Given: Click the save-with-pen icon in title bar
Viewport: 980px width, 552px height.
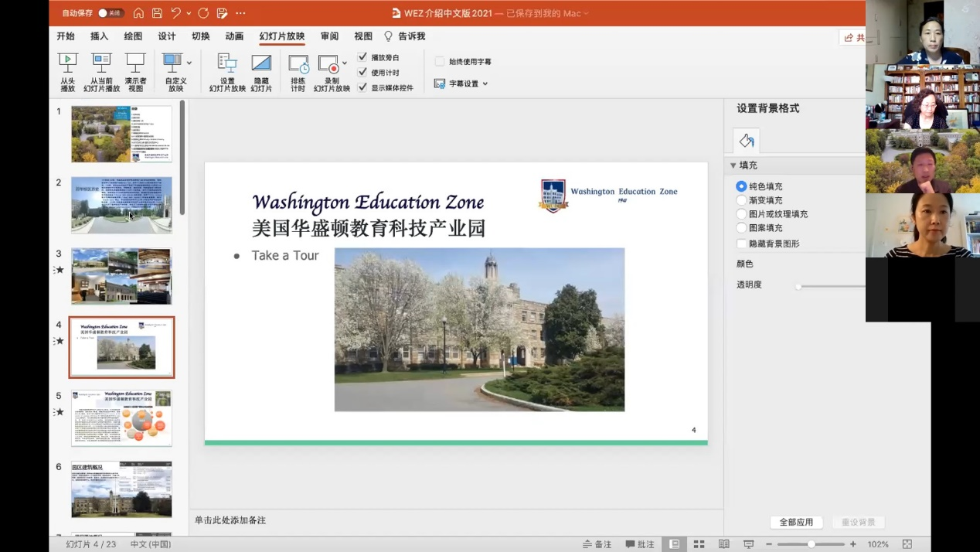Looking at the screenshot, I should [223, 13].
